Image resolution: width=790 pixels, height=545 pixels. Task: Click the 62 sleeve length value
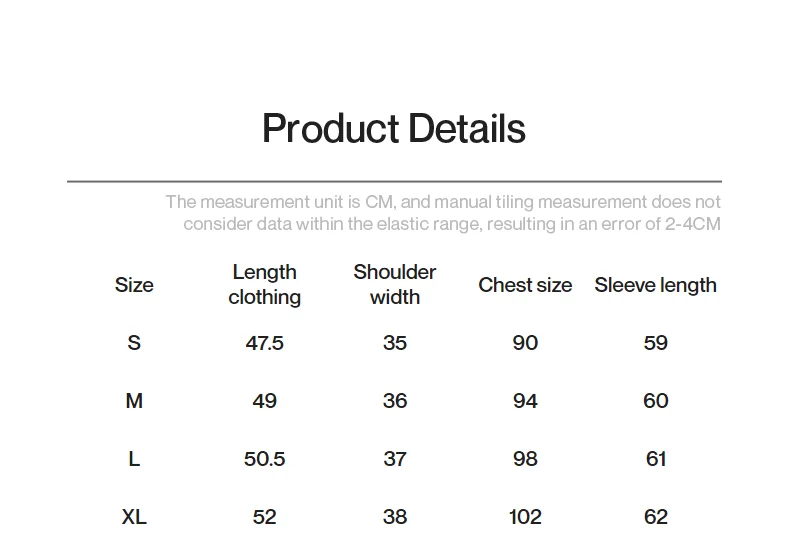[x=655, y=517]
